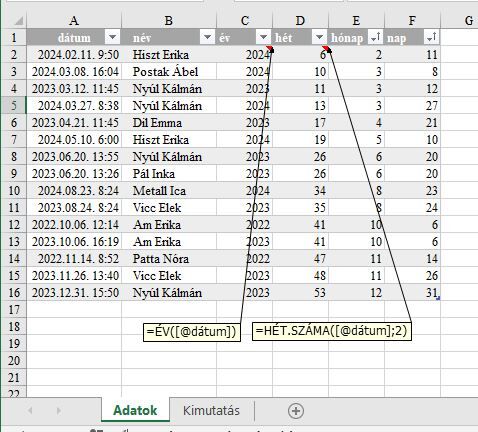The height and width of the screenshot is (432, 478).
Task: Click week number 47 cell
Action: point(300,258)
